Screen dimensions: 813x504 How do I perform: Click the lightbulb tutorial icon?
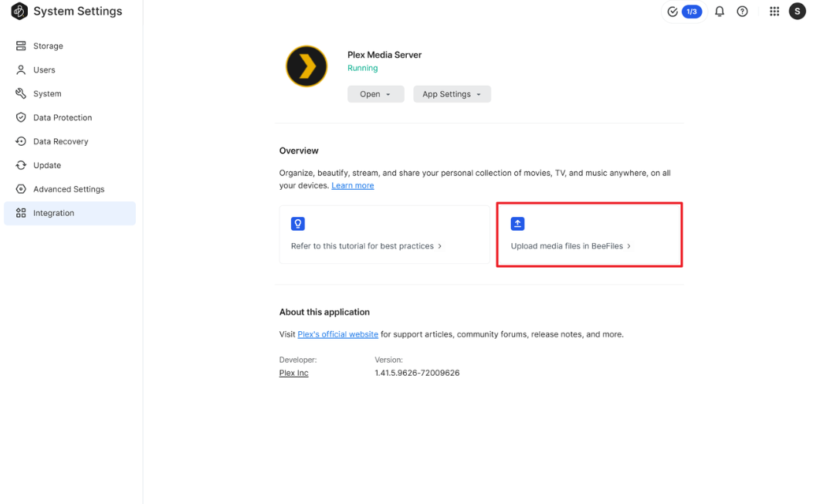297,224
